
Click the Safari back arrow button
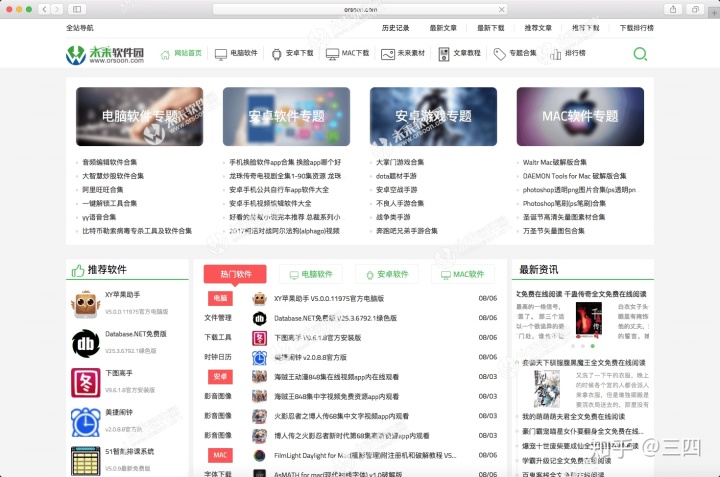44,9
